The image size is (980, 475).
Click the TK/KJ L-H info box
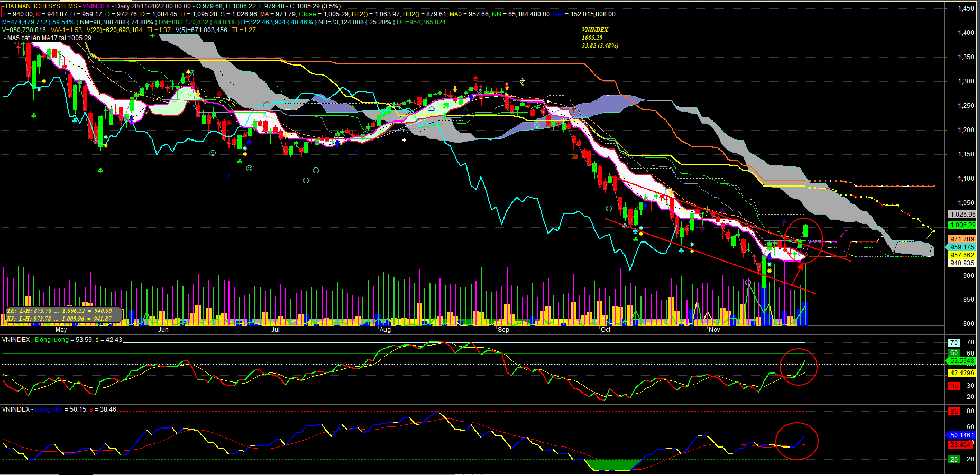pyautogui.click(x=63, y=315)
